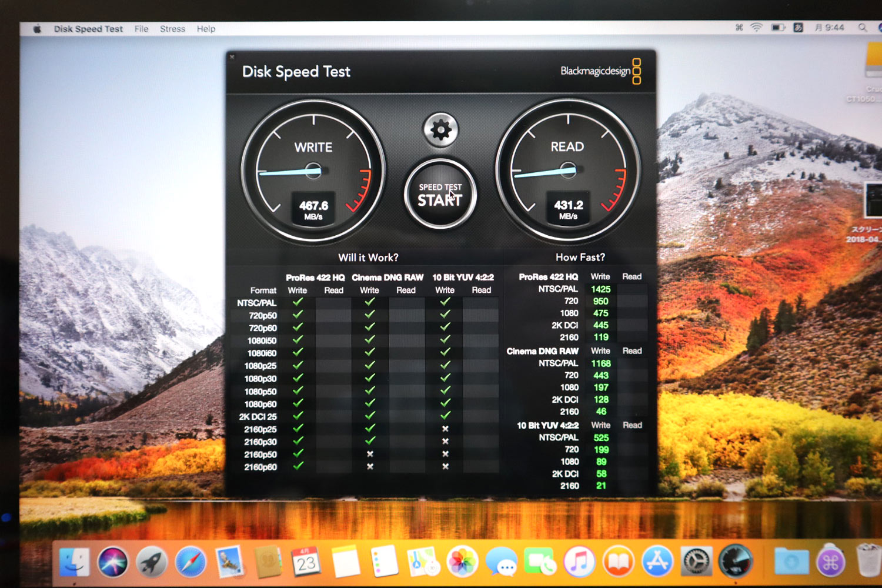Open the Wi-Fi status menu
This screenshot has height=588, width=882.
(x=757, y=28)
